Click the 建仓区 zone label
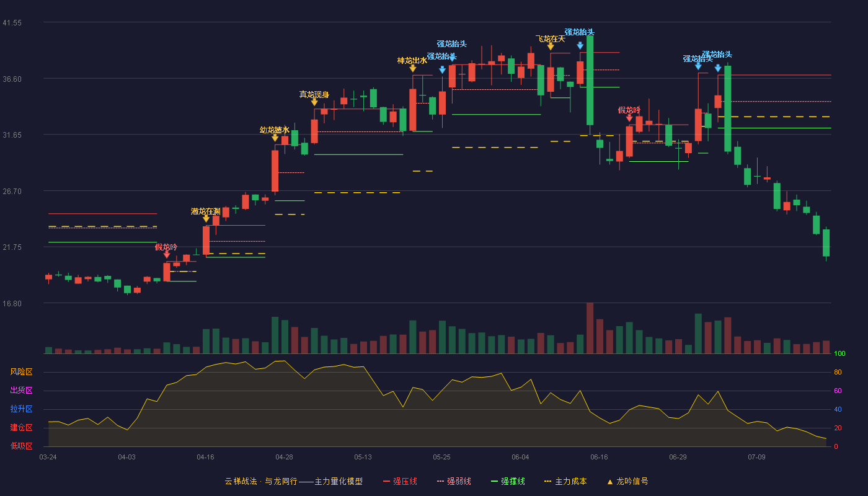The image size is (868, 496). [21, 428]
